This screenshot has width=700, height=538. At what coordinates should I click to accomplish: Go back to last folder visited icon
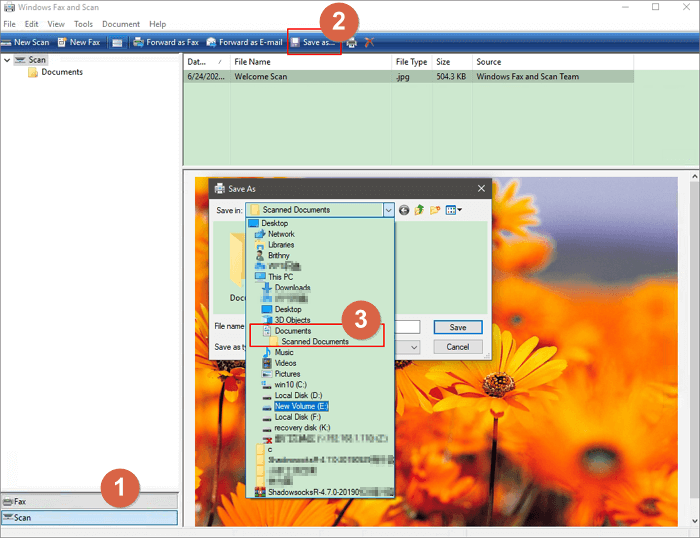[404, 210]
